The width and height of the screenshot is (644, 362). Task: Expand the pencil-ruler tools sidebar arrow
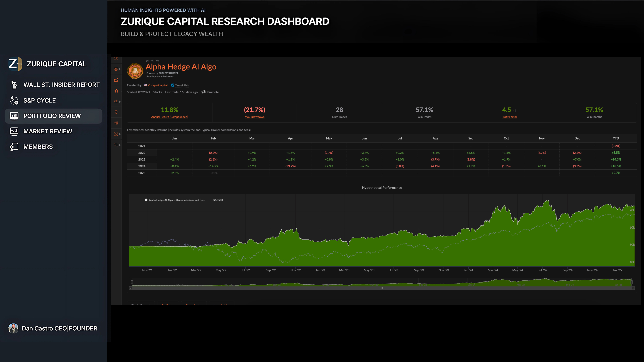click(120, 134)
